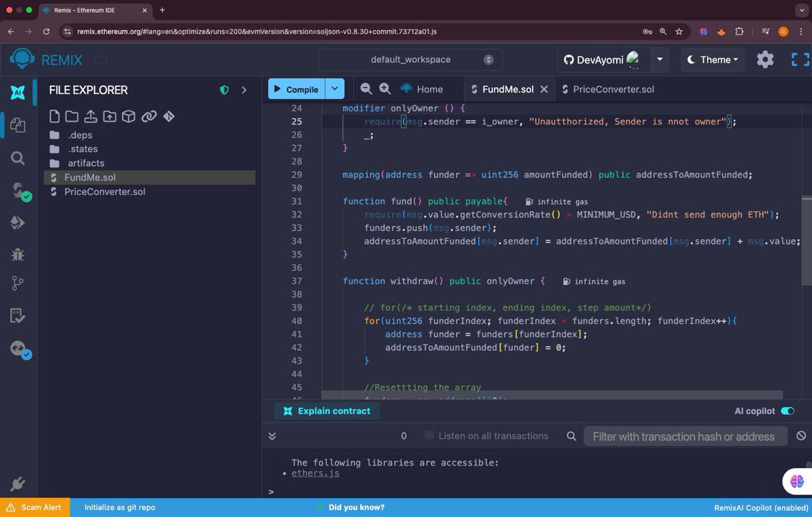Open the Theme dropdown
812x517 pixels.
coord(712,60)
